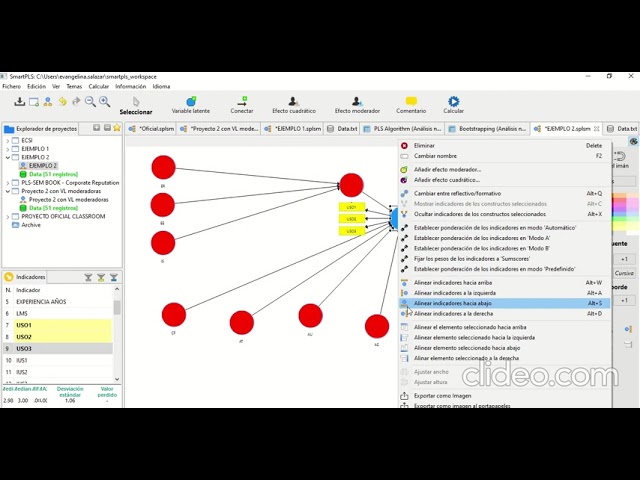Image resolution: width=640 pixels, height=480 pixels.
Task: Select EXPERIENCIA AÑOS indicator row
Action: click(58, 302)
